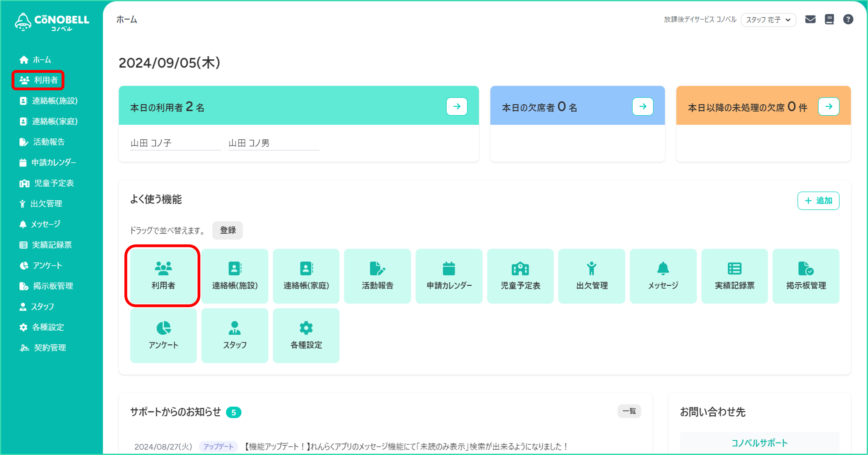Open the 出欠管理 shortcut tile

pyautogui.click(x=592, y=276)
